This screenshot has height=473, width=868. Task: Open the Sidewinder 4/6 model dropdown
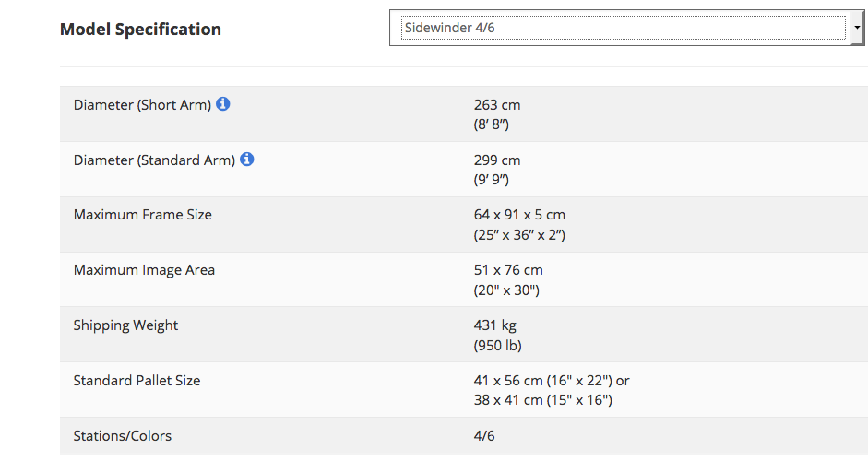point(625,28)
